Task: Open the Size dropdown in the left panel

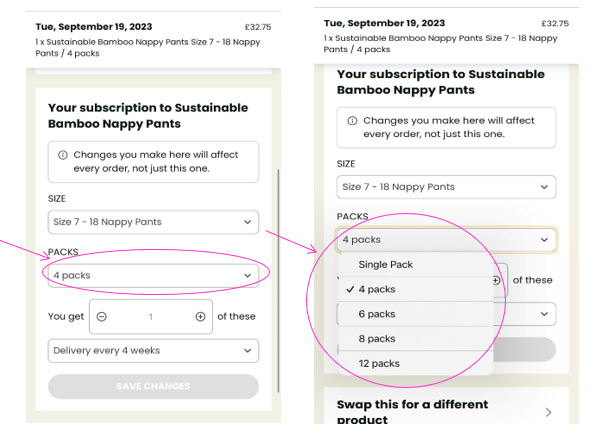Action: click(153, 222)
